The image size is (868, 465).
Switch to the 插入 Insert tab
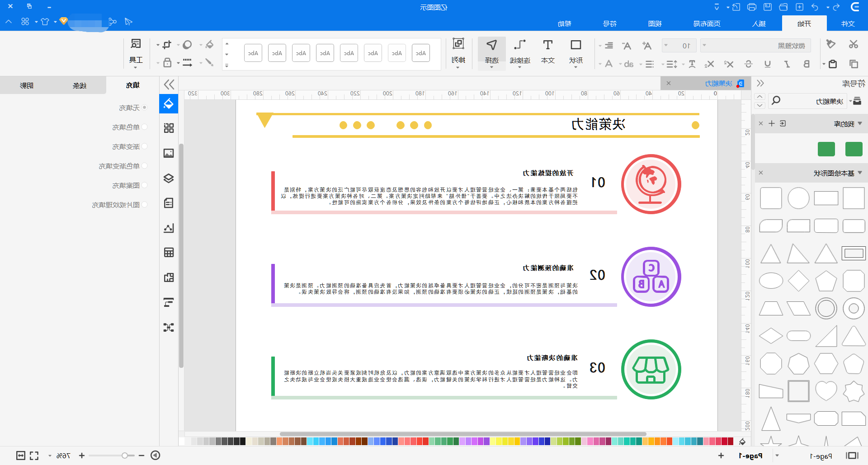coord(759,23)
